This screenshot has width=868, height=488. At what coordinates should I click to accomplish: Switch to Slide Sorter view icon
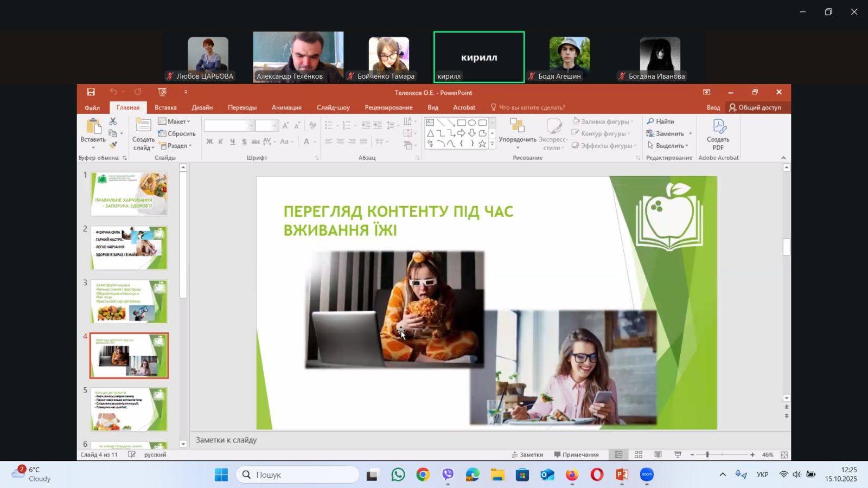[639, 454]
